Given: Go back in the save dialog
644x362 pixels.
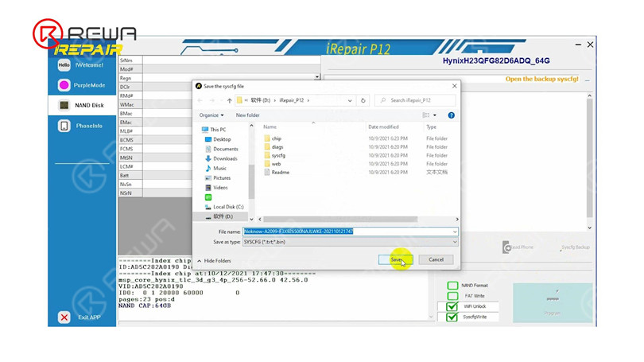Looking at the screenshot, I should [x=200, y=100].
